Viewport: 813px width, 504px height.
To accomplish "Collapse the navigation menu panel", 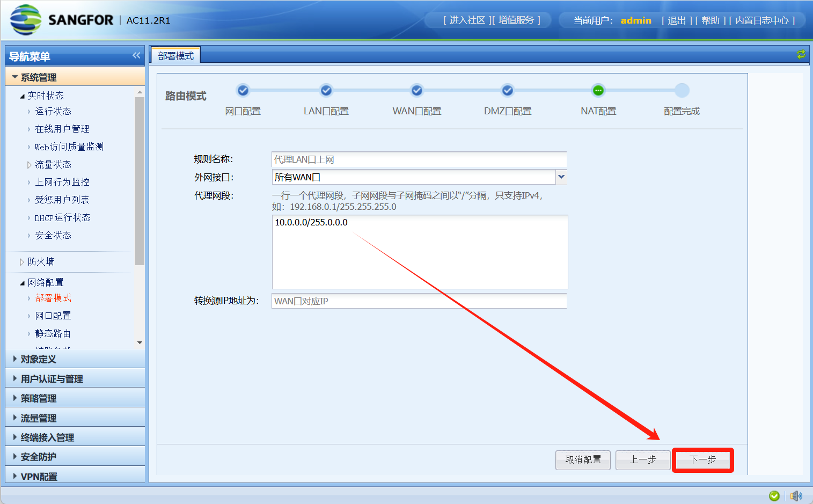I will [x=136, y=56].
